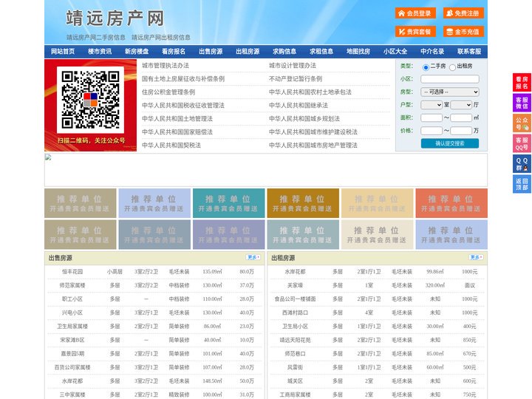532x399 pixels.
Task: Open 地图找房 in the navigation bar
Action: [358, 52]
